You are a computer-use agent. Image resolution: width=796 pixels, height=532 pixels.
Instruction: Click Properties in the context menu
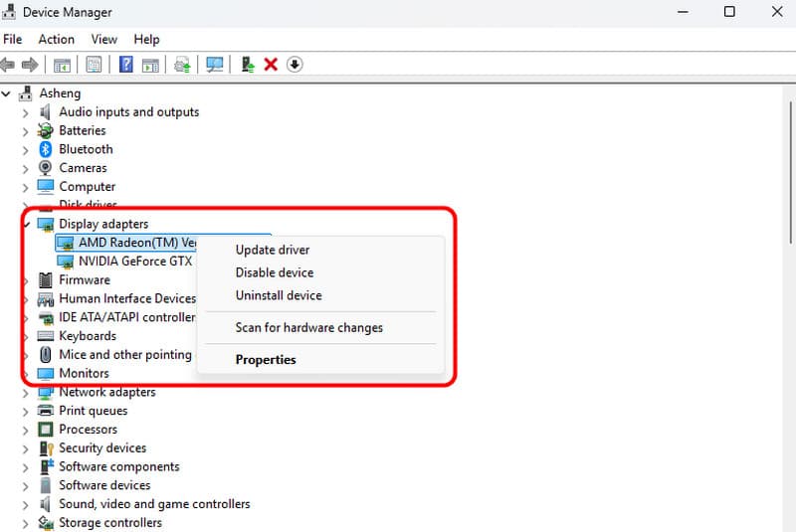266,360
